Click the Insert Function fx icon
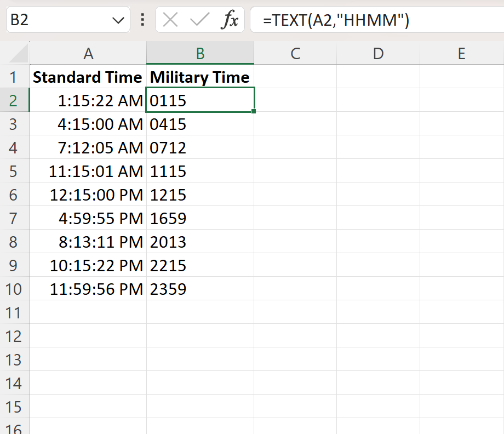504x434 pixels. (231, 20)
